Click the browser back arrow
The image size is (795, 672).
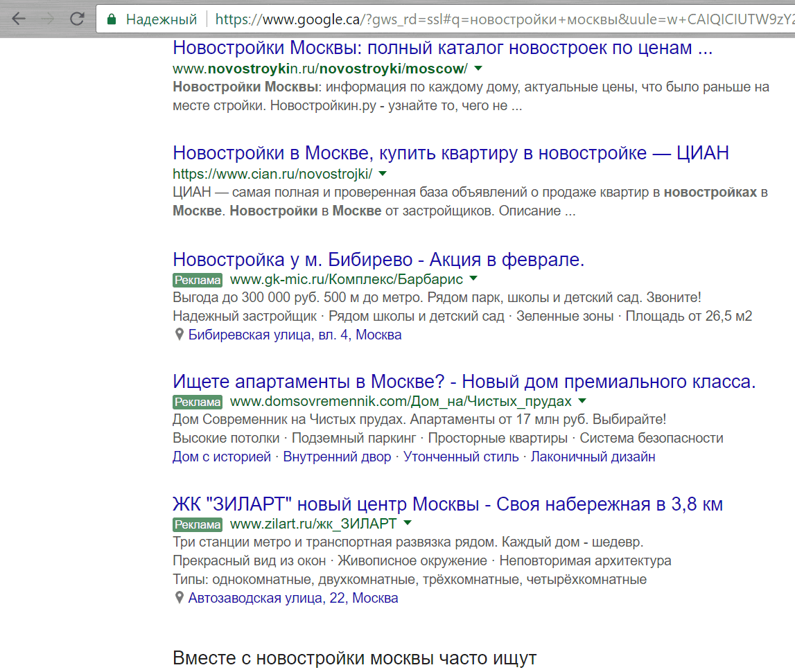click(x=19, y=19)
